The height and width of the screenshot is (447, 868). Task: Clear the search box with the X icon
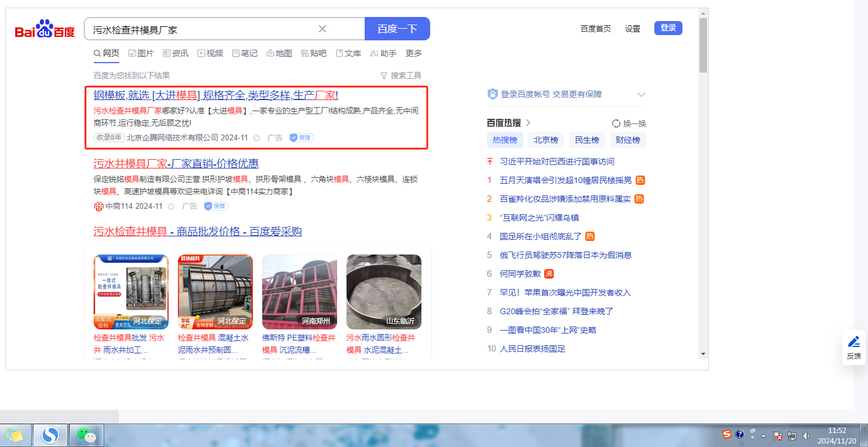pos(323,29)
